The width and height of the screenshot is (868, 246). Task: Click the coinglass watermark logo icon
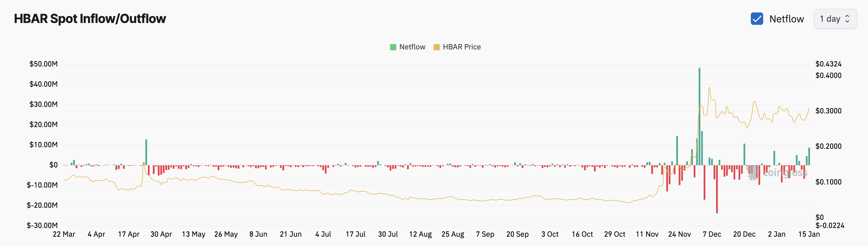click(752, 172)
